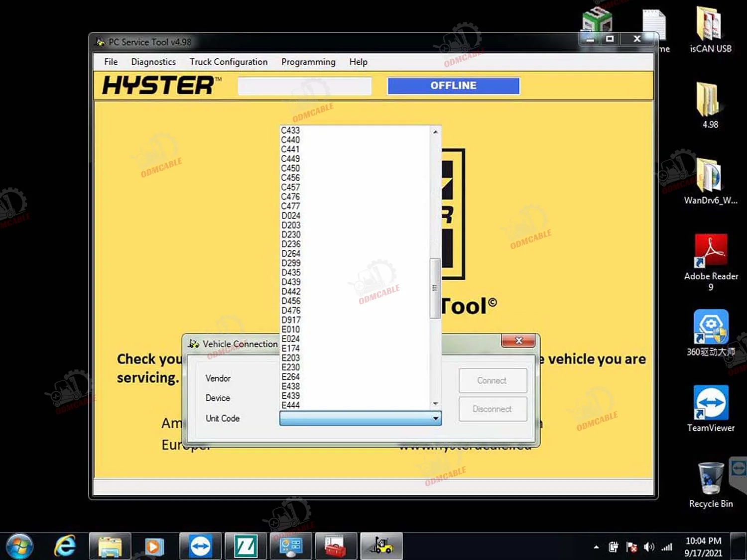
Task: Open the red toolbox application from taskbar
Action: (x=336, y=546)
